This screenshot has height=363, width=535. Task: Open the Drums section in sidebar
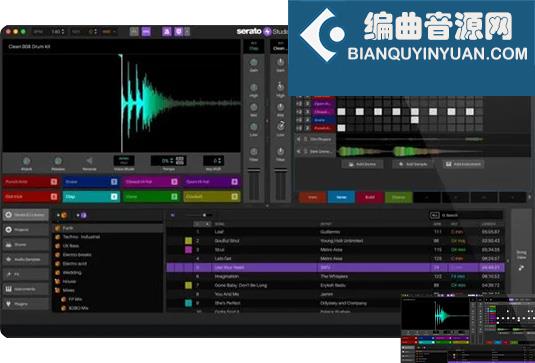(26, 245)
